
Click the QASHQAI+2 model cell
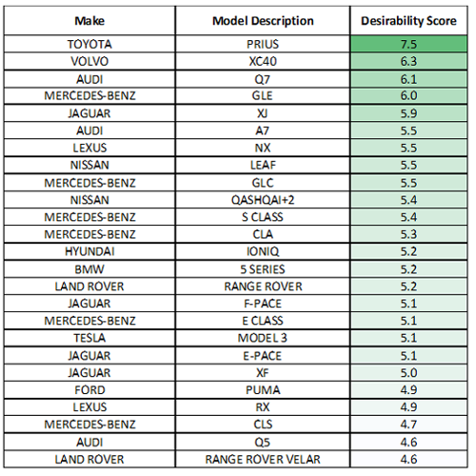pyautogui.click(x=263, y=200)
